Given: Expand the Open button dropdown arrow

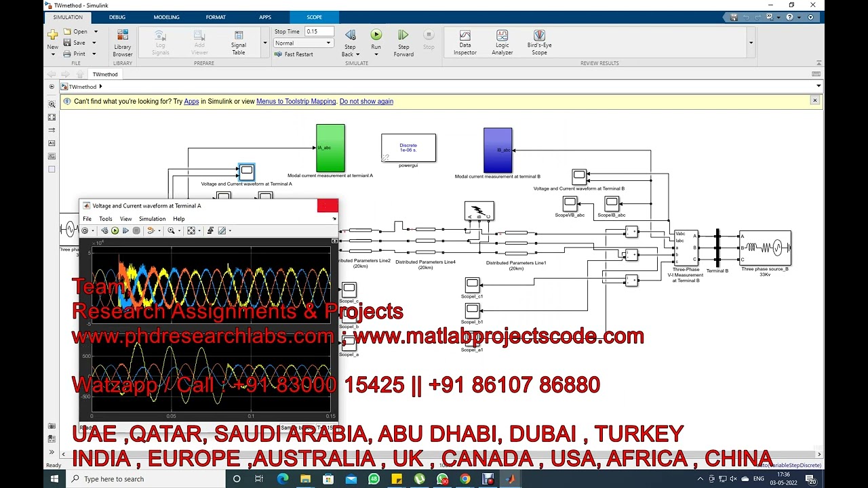Looking at the screenshot, I should click(96, 32).
